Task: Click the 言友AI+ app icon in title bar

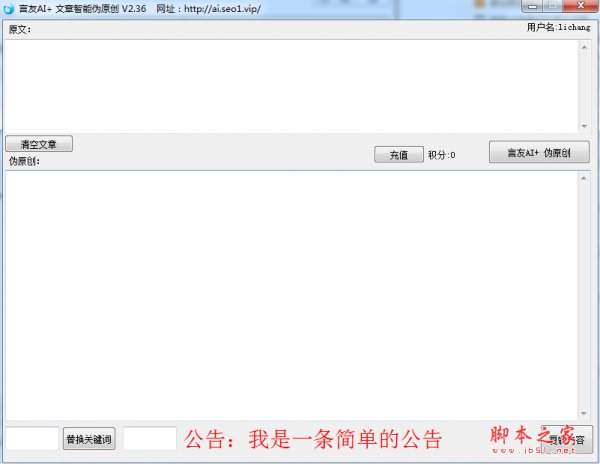Action: 8,8
